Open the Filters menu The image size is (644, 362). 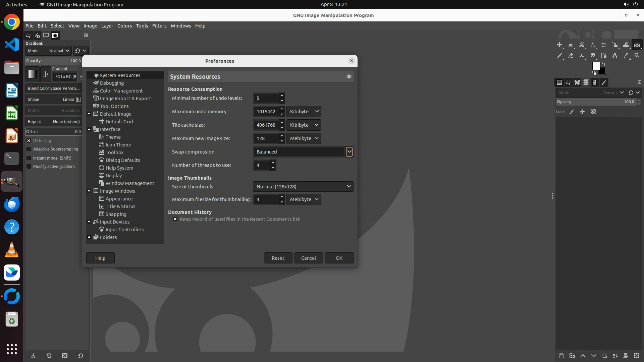coord(159,26)
